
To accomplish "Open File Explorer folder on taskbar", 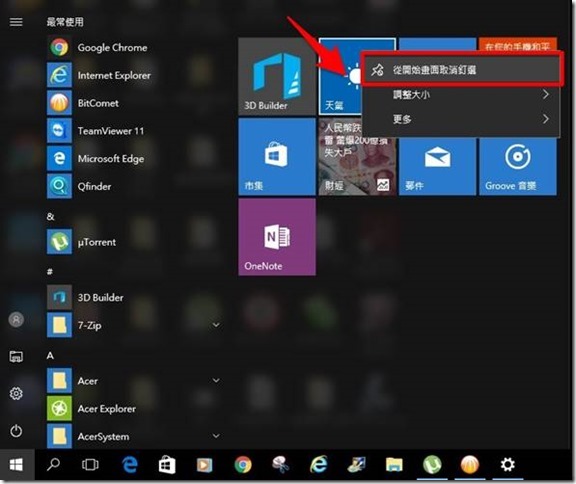I will [394, 465].
